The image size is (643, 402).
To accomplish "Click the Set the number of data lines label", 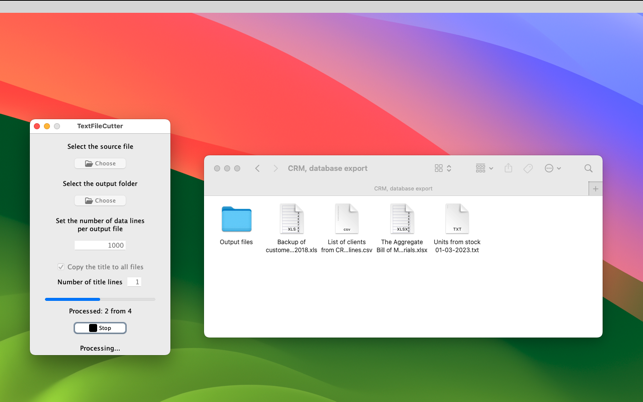I will [x=100, y=225].
